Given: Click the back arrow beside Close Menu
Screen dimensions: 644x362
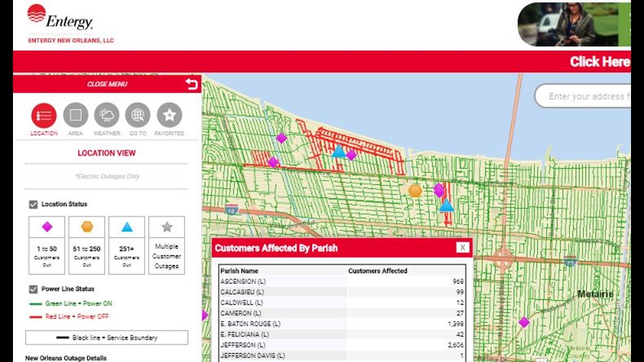Looking at the screenshot, I should pos(192,84).
